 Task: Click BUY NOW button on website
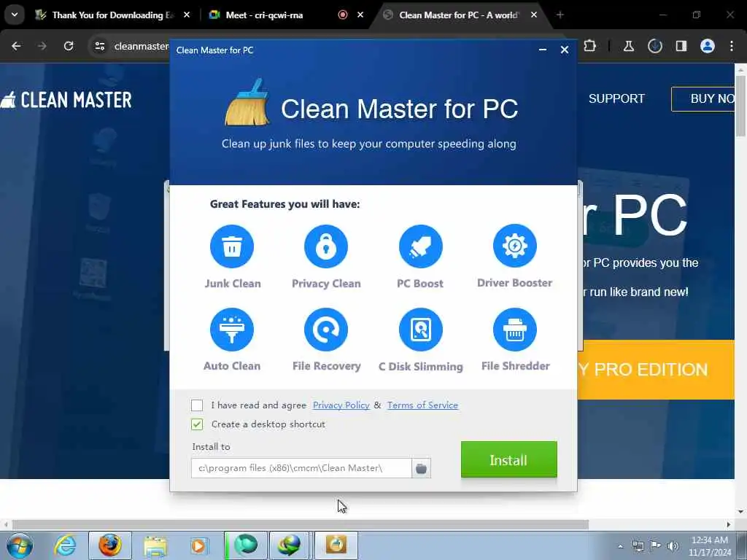(703, 98)
